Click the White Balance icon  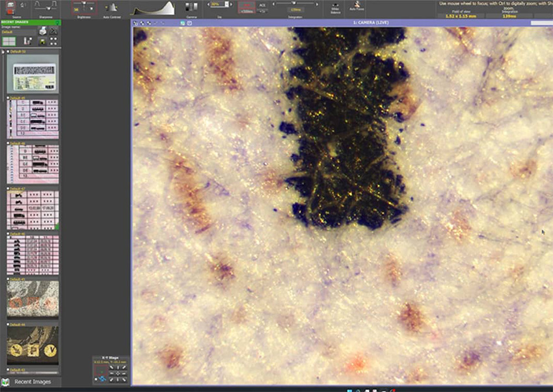336,5
